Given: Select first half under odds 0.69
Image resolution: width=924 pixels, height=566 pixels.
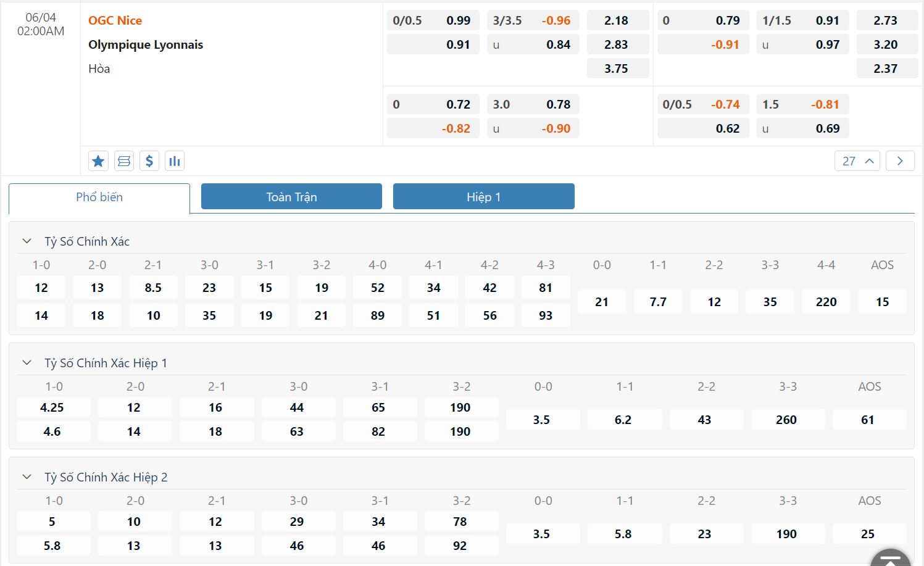Looking at the screenshot, I should coord(803,128).
